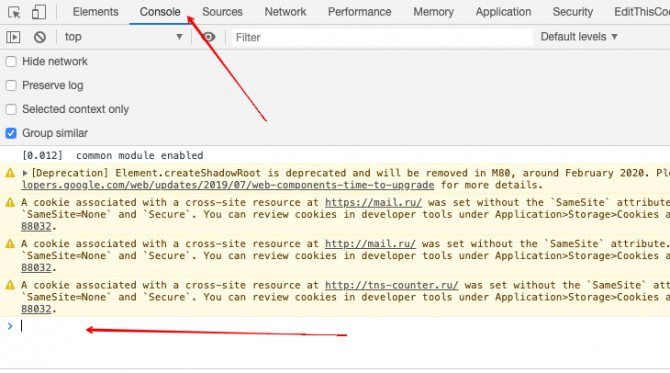Click the Group similar label text
Viewport: 670px width, 373px height.
(55, 133)
